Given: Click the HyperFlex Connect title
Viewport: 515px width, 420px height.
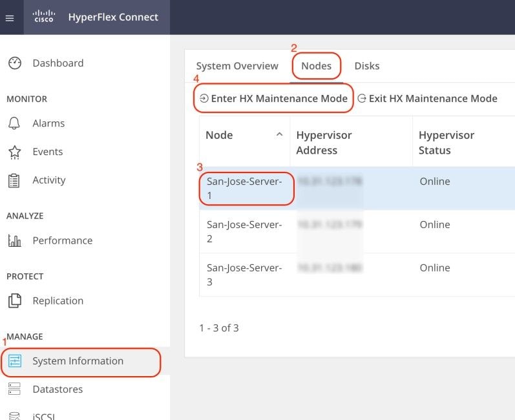Looking at the screenshot, I should (113, 17).
